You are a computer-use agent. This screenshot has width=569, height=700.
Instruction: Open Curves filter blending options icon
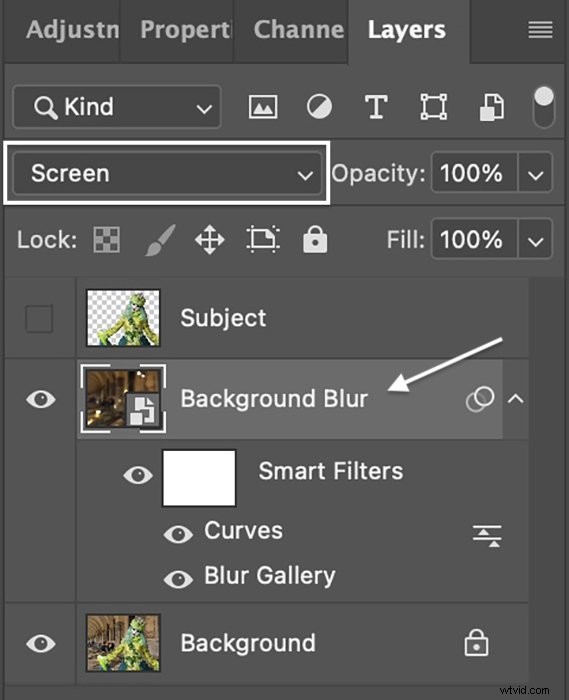pyautogui.click(x=487, y=536)
